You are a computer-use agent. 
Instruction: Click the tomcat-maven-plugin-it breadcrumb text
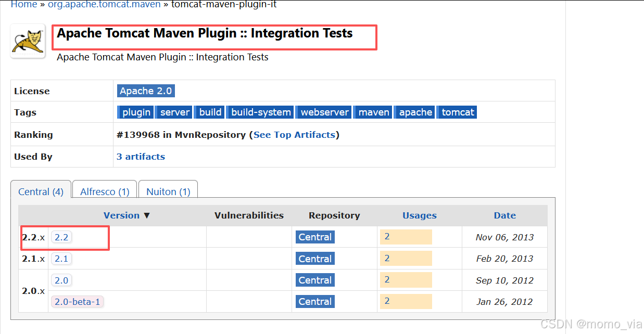click(224, 4)
